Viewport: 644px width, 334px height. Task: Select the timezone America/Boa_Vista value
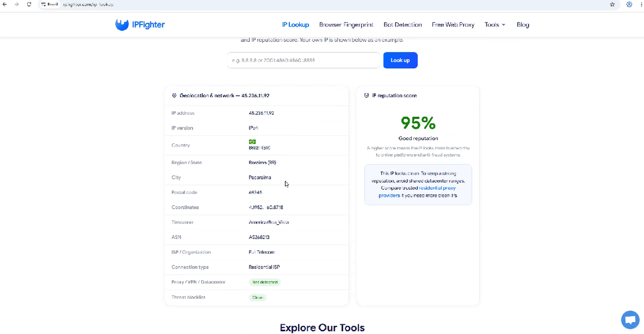(269, 222)
